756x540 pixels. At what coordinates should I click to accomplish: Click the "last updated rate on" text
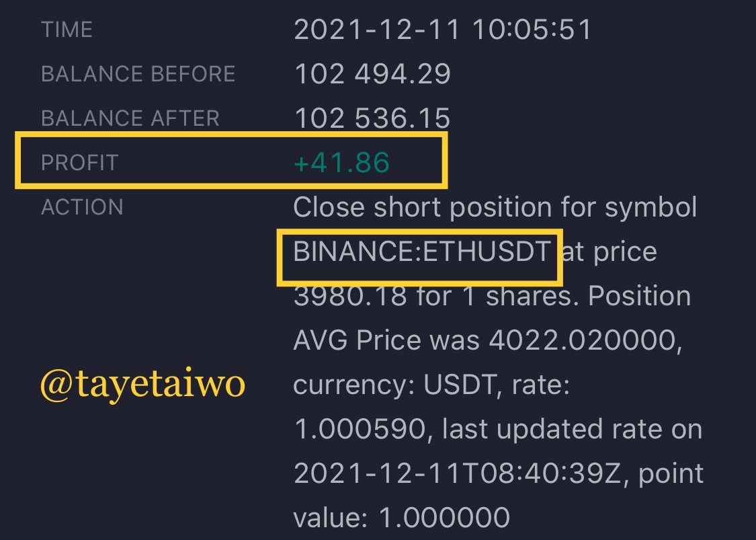point(572,429)
